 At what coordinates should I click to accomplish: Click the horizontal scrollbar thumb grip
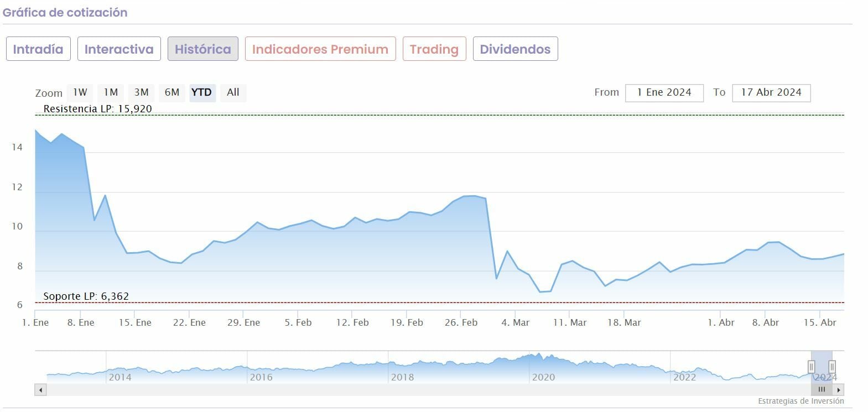click(822, 390)
